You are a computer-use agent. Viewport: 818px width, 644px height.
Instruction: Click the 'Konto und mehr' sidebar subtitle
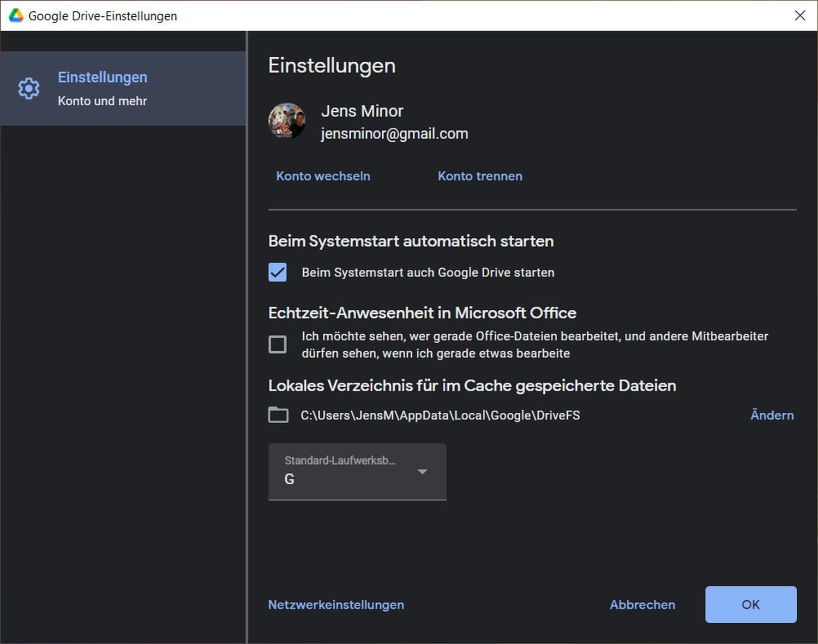click(103, 101)
